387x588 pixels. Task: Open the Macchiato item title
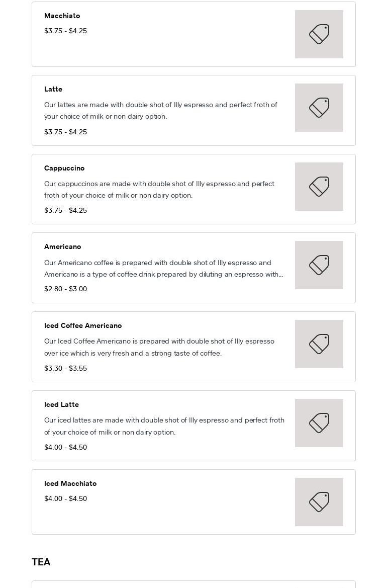62,16
